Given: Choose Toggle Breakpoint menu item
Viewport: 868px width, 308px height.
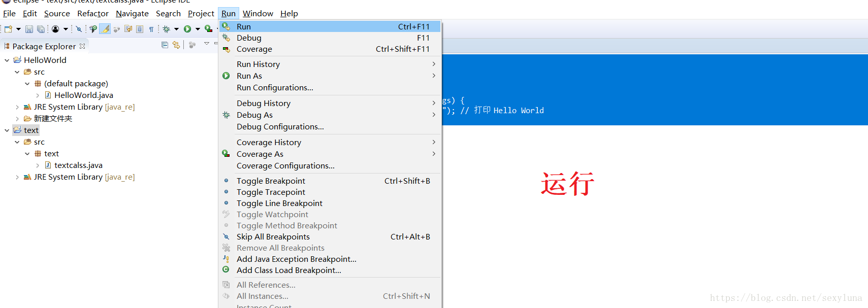Looking at the screenshot, I should [330, 181].
